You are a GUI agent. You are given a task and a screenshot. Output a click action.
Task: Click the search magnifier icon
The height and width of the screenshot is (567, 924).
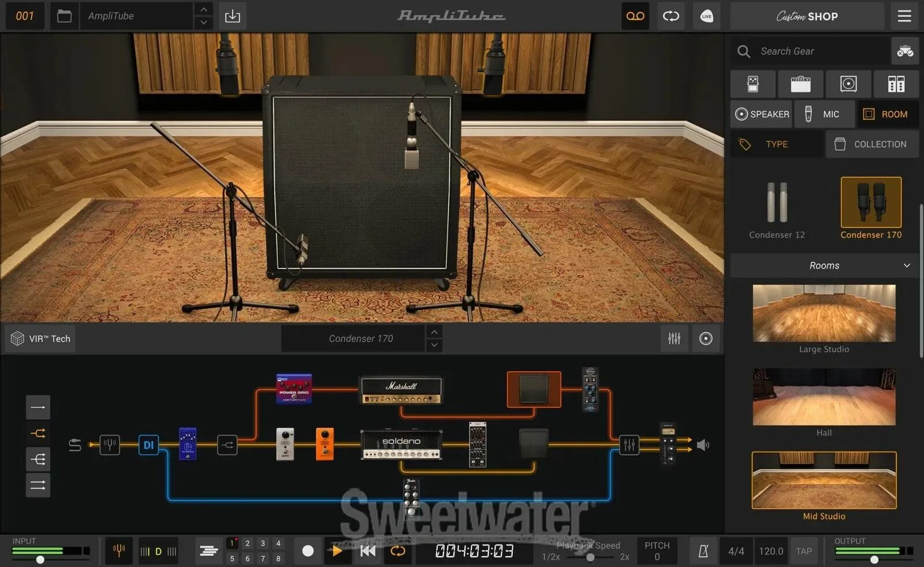click(x=744, y=51)
